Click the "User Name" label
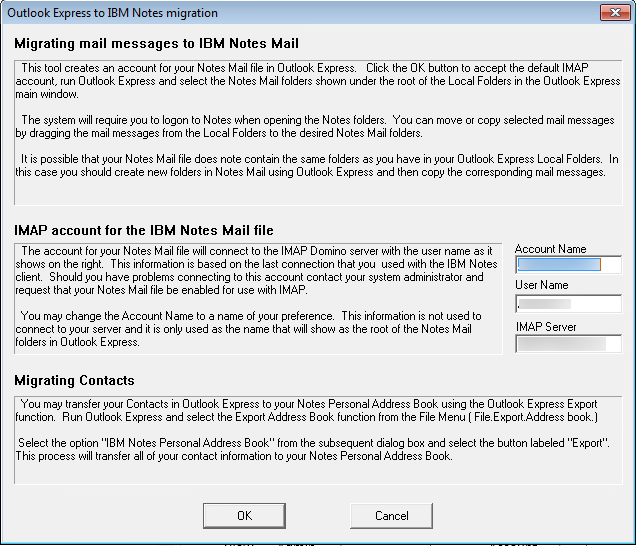Viewport: 636px width, 546px height. click(541, 285)
